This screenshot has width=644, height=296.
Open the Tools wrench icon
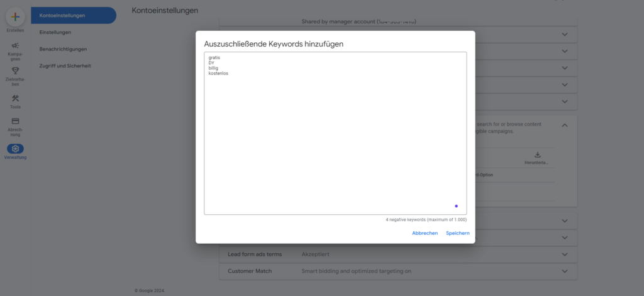click(15, 98)
